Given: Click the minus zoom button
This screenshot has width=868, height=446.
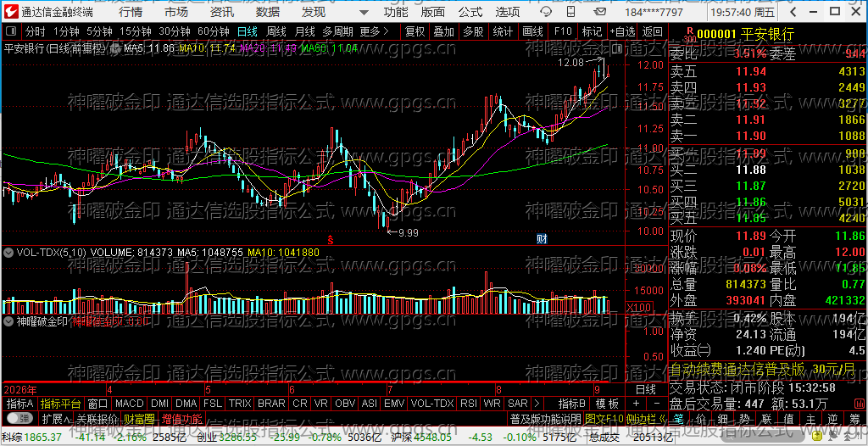Looking at the screenshot, I should (x=657, y=403).
